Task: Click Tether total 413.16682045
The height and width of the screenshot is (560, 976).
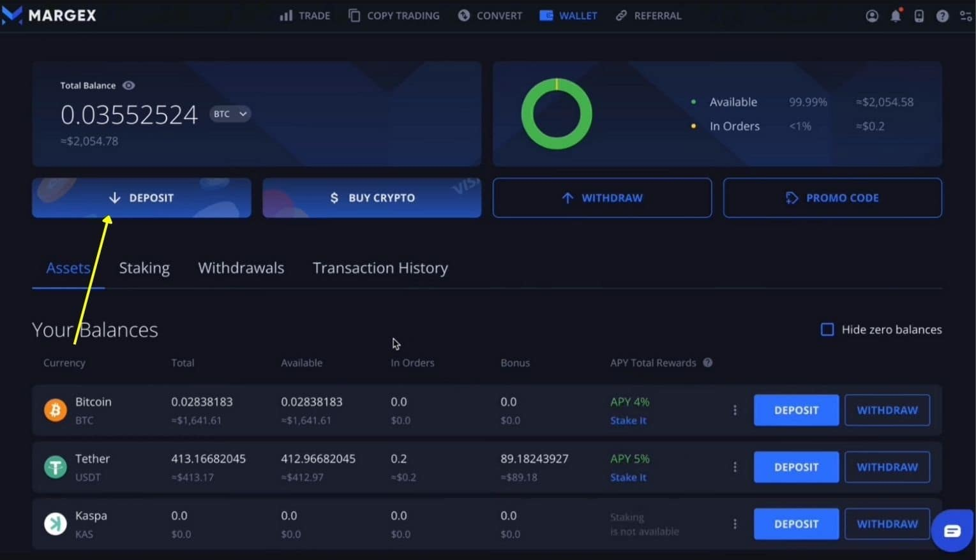Action: pos(208,459)
